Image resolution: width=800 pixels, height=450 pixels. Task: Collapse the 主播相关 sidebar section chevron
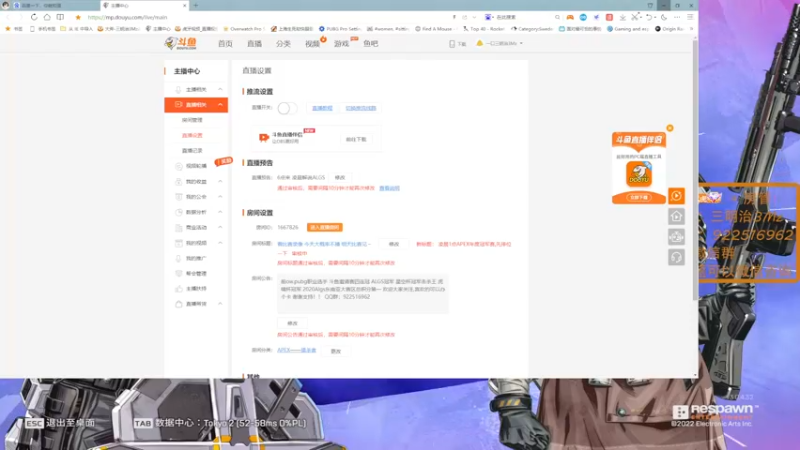click(220, 89)
